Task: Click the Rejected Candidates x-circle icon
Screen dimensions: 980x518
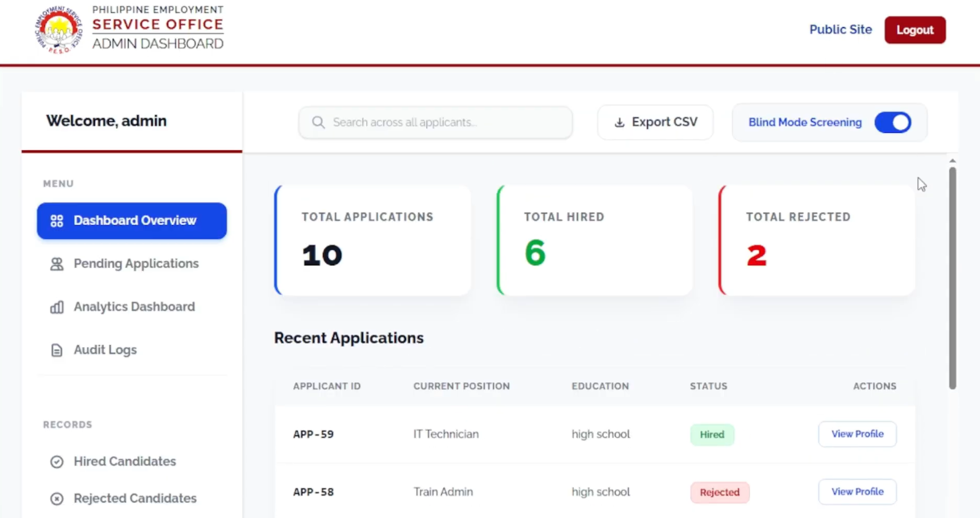Action: [x=57, y=499]
